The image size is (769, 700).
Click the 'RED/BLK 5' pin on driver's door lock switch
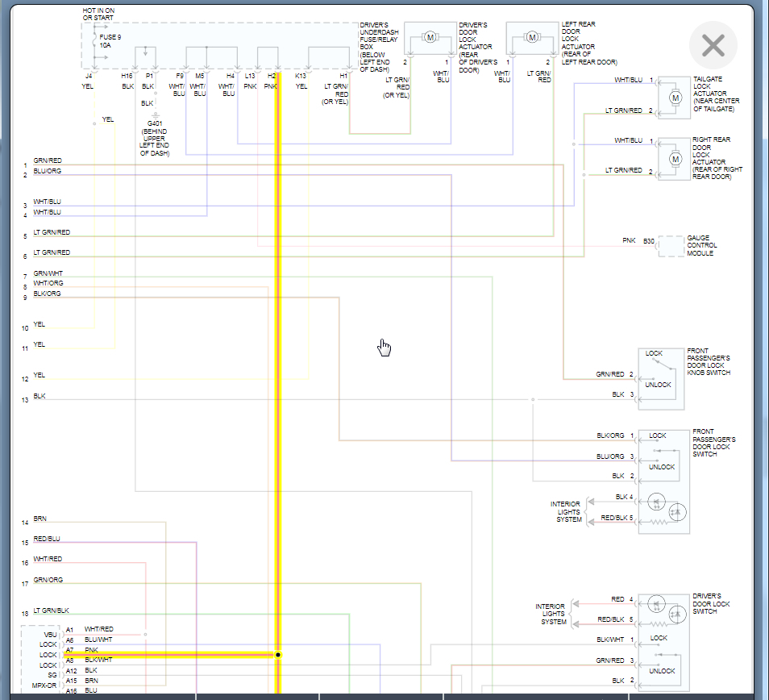tap(616, 619)
